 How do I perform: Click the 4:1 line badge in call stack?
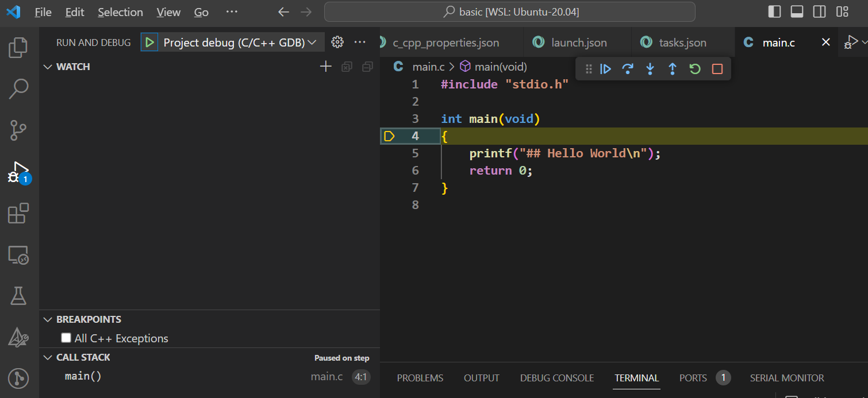click(361, 377)
